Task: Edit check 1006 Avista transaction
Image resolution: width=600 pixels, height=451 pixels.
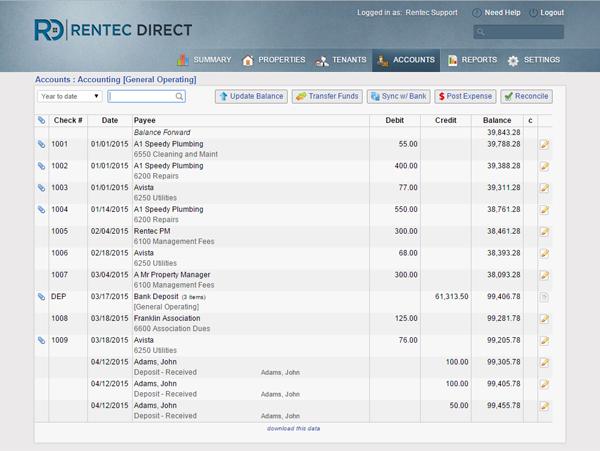Action: tap(545, 254)
